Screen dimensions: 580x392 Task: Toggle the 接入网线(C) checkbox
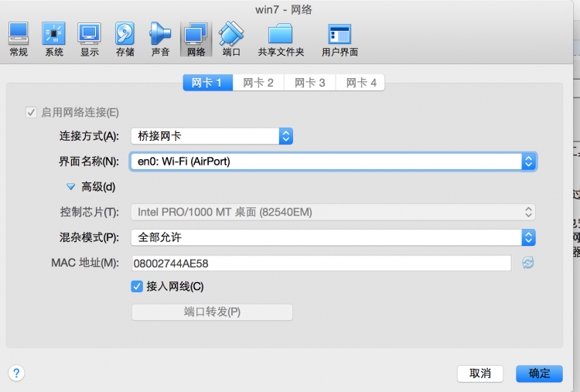137,286
